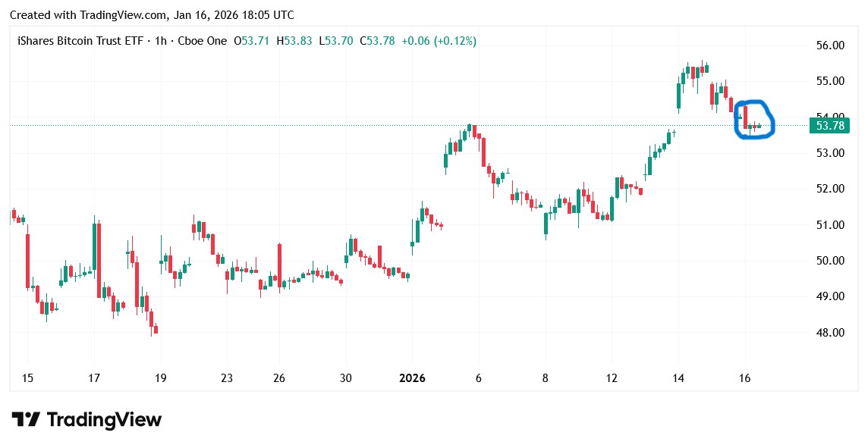Image resolution: width=868 pixels, height=448 pixels.
Task: Click the 14 date marker on time axis
Action: coord(678,378)
